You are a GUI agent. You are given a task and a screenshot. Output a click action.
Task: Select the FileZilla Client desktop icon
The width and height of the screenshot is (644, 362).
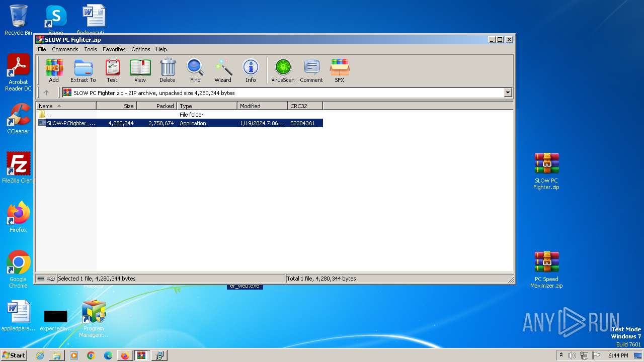tap(18, 168)
